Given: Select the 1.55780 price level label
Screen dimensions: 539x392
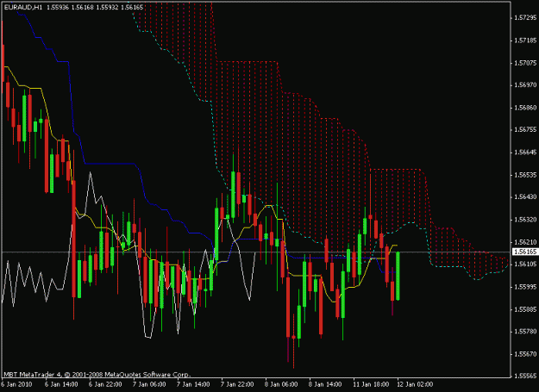Looking at the screenshot, I should click(525, 332).
